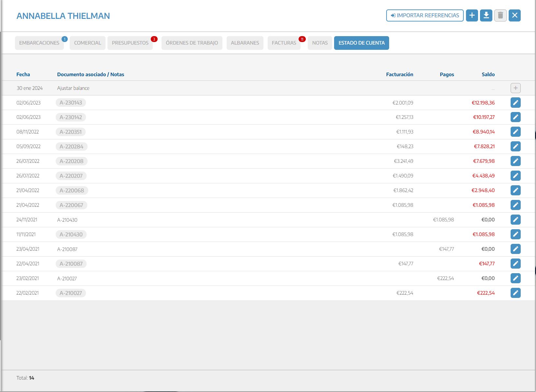Go to Órdenes de Trabajo tab
The height and width of the screenshot is (392, 536).
[x=192, y=43]
